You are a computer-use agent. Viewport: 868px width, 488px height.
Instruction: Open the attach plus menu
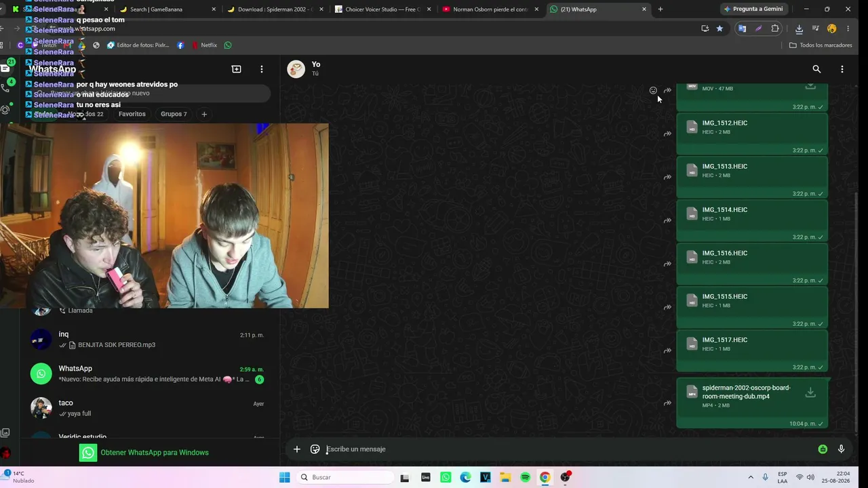tap(296, 449)
